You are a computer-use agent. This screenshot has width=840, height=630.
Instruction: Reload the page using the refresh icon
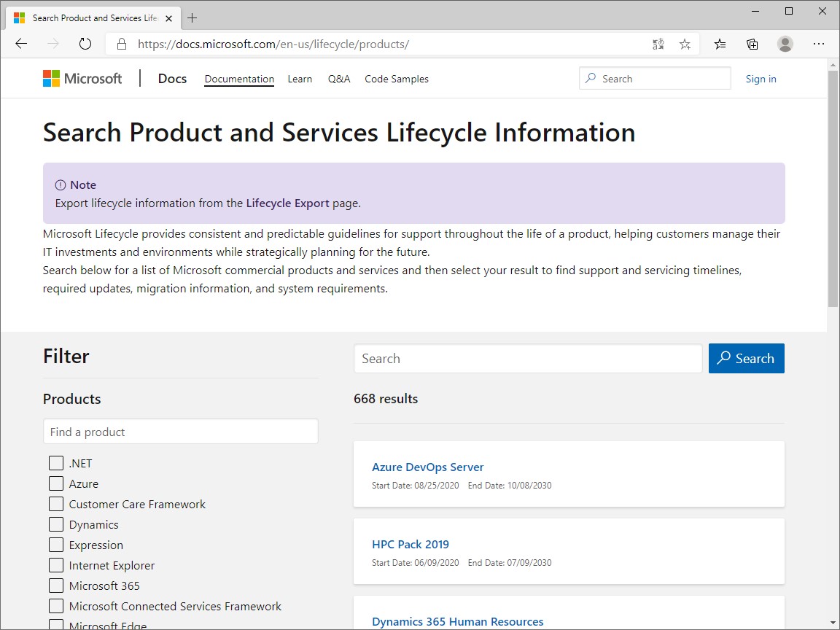tap(85, 43)
